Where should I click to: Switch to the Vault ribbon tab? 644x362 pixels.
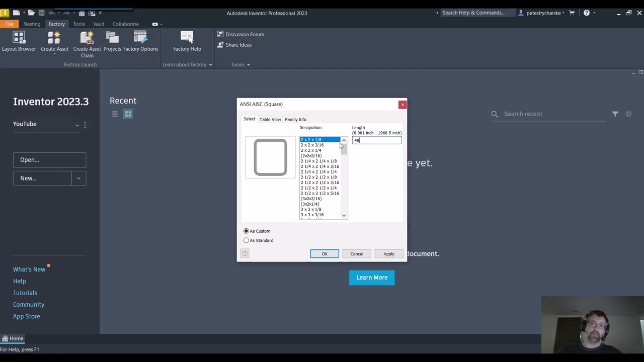99,24
